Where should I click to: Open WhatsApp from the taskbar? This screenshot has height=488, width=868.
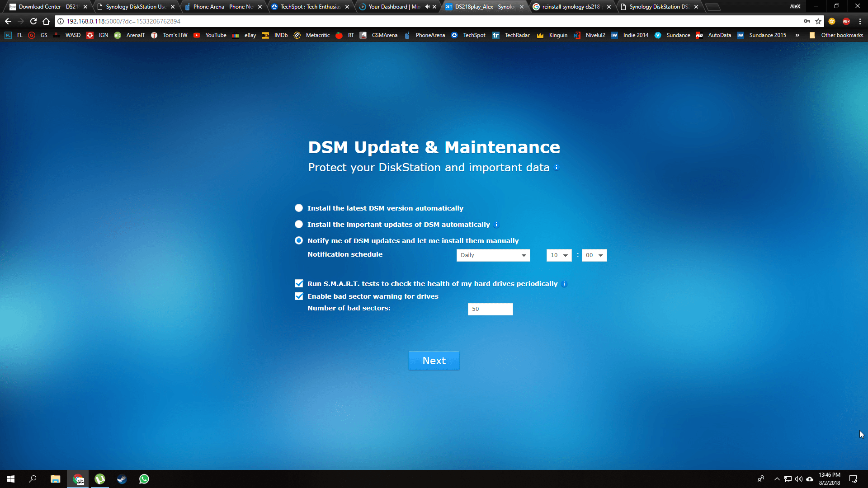click(x=144, y=479)
